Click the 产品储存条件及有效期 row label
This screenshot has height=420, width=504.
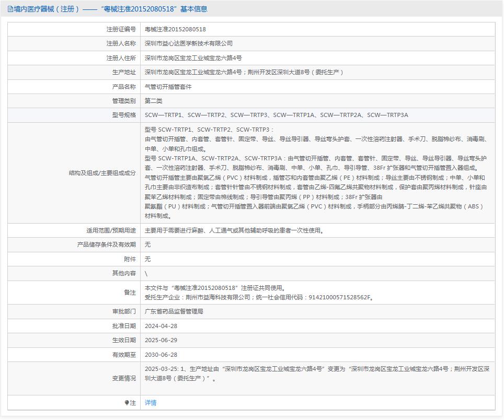coord(106,244)
